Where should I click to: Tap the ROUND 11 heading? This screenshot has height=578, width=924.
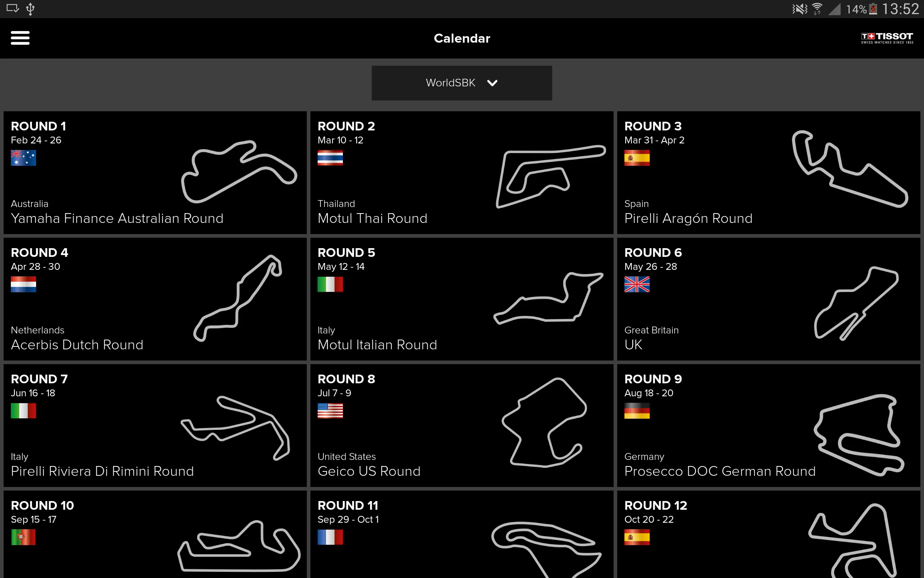[348, 505]
